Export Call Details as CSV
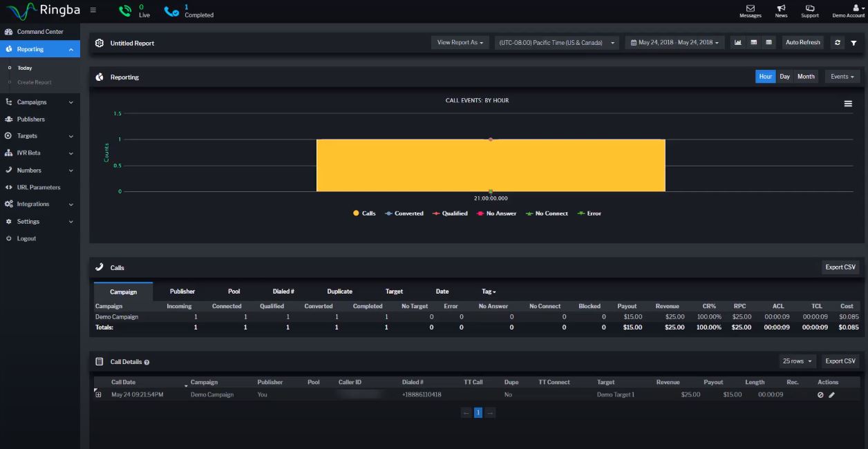Image resolution: width=868 pixels, height=449 pixels. 840,361
